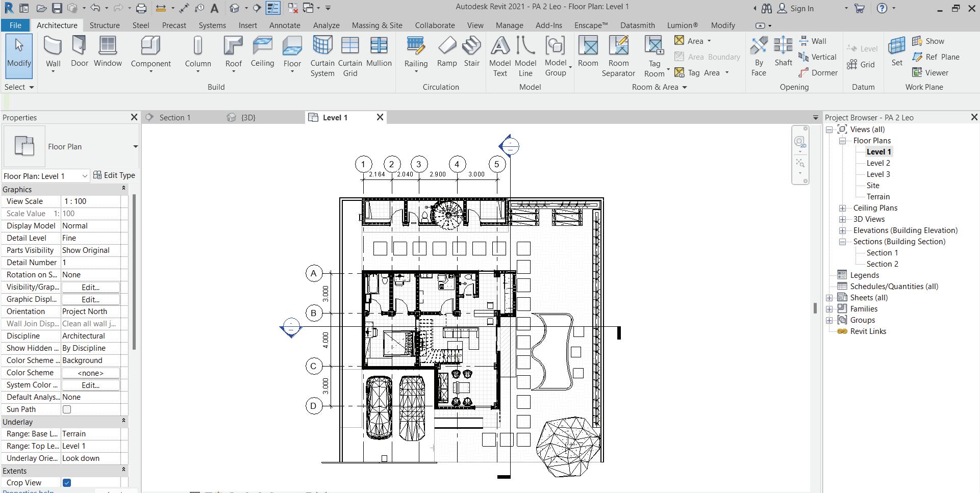Click the Save icon in quick access toolbar
980x493 pixels.
click(x=57, y=8)
